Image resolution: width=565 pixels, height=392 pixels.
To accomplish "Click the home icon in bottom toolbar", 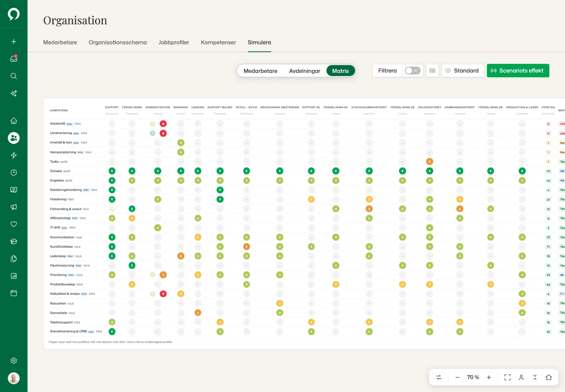I will coord(548,377).
